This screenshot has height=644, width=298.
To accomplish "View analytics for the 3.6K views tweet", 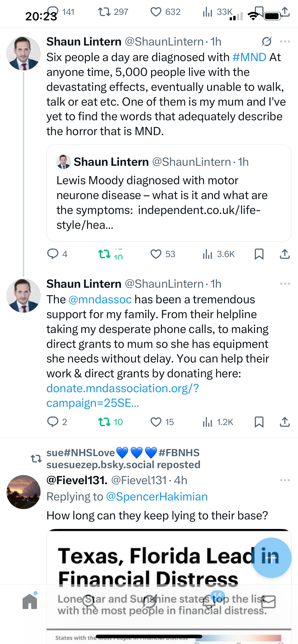I will (x=208, y=254).
